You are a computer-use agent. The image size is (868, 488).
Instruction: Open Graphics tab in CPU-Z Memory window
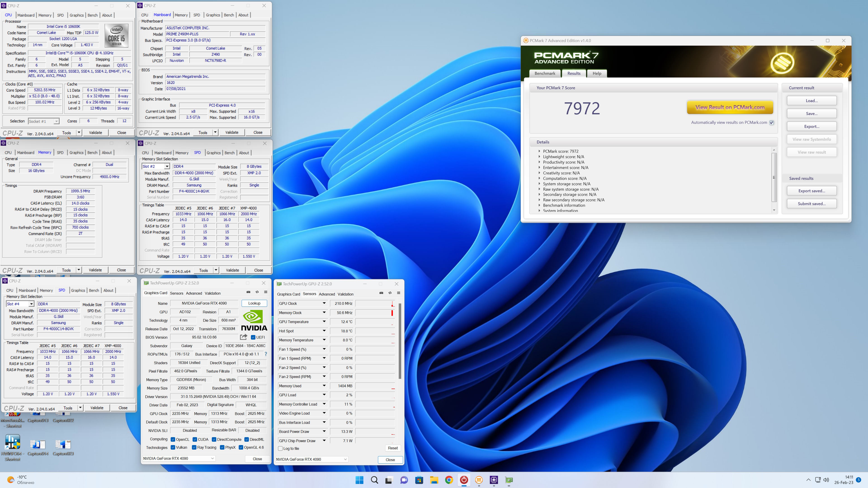pos(76,152)
